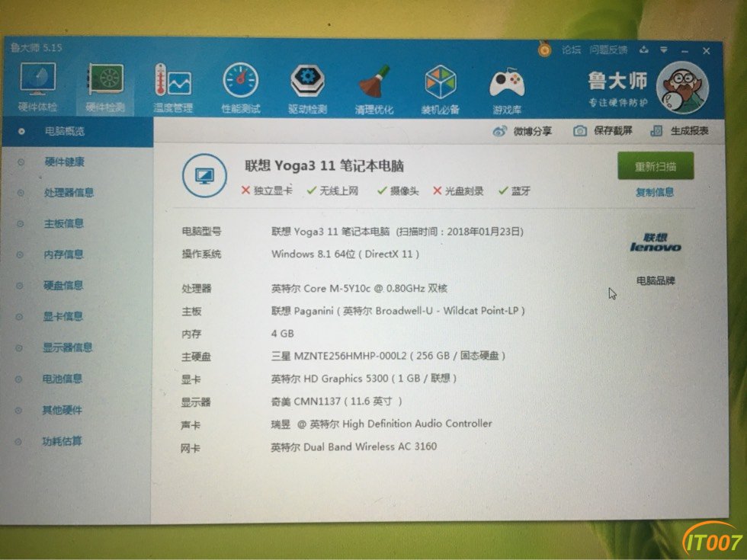Viewport: 747px width, 560px height.
Task: Click the gold medal icon in title bar
Action: pyautogui.click(x=544, y=49)
